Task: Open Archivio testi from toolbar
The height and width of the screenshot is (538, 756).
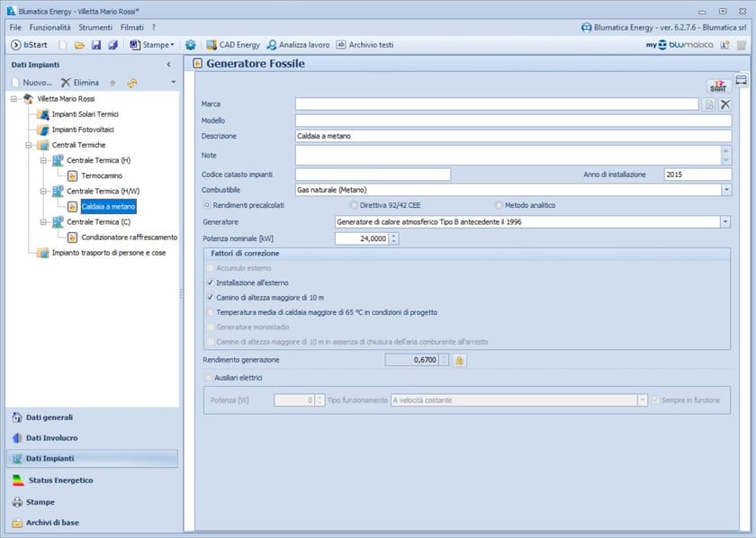Action: click(364, 45)
